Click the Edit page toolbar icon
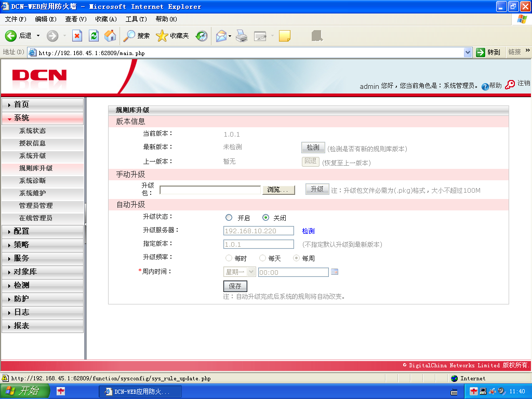 tap(260, 36)
